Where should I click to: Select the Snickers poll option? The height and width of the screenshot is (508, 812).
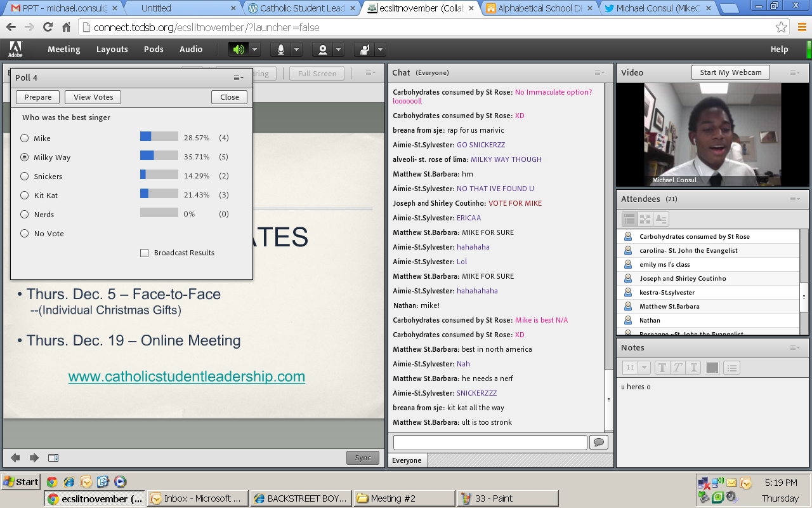25,177
